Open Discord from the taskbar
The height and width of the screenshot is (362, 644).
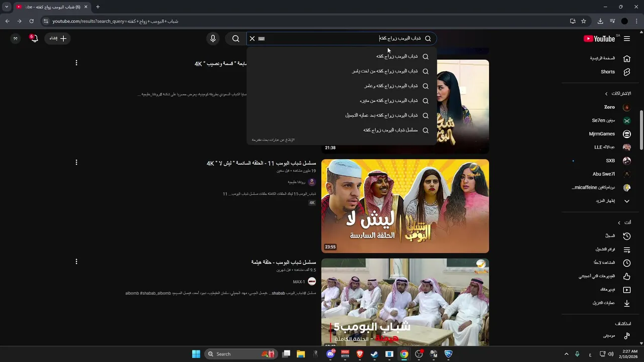point(330,354)
